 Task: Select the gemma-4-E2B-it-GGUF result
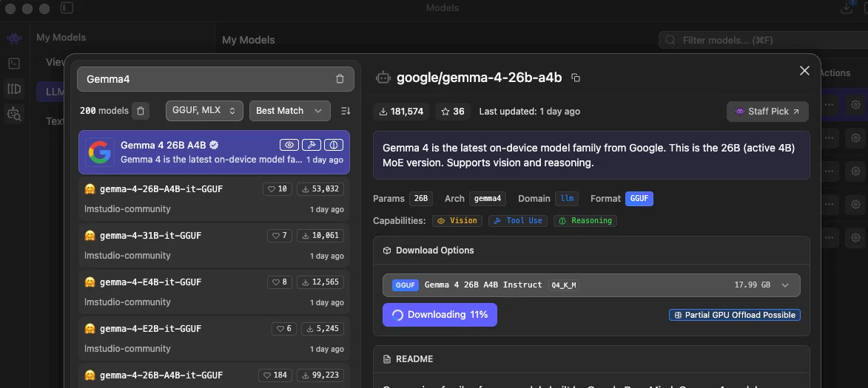[214, 338]
